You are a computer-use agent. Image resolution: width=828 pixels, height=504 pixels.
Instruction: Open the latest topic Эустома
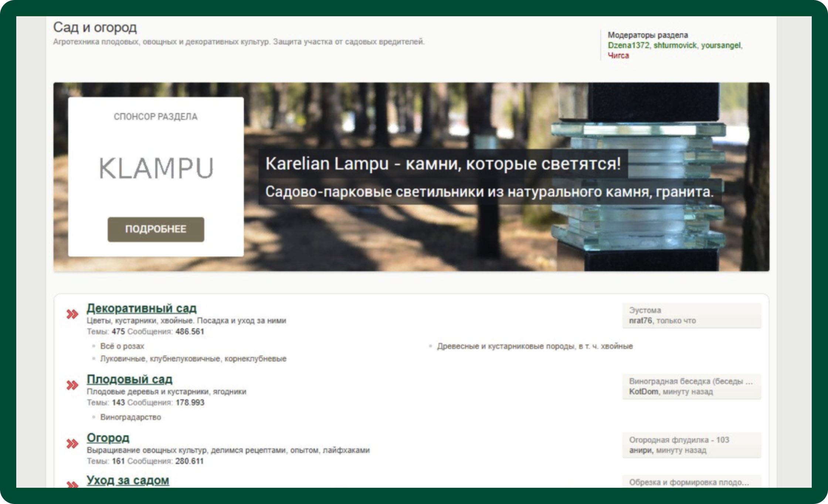[645, 310]
